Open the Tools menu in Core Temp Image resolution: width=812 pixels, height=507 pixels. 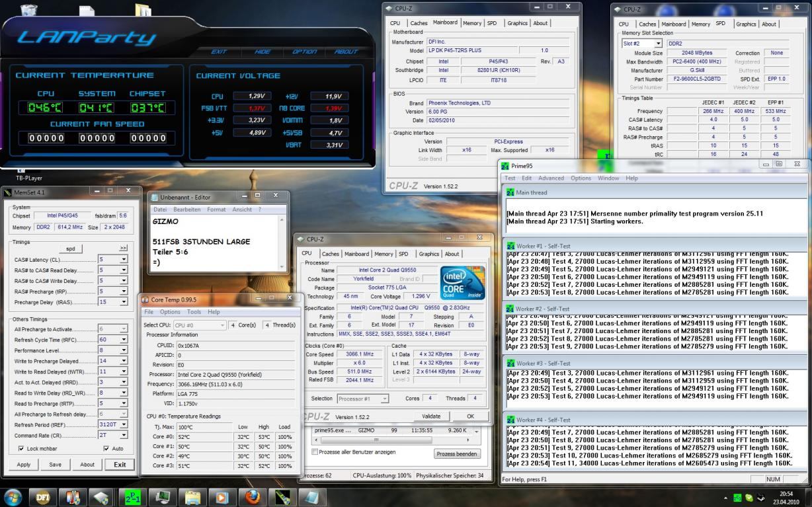point(194,312)
